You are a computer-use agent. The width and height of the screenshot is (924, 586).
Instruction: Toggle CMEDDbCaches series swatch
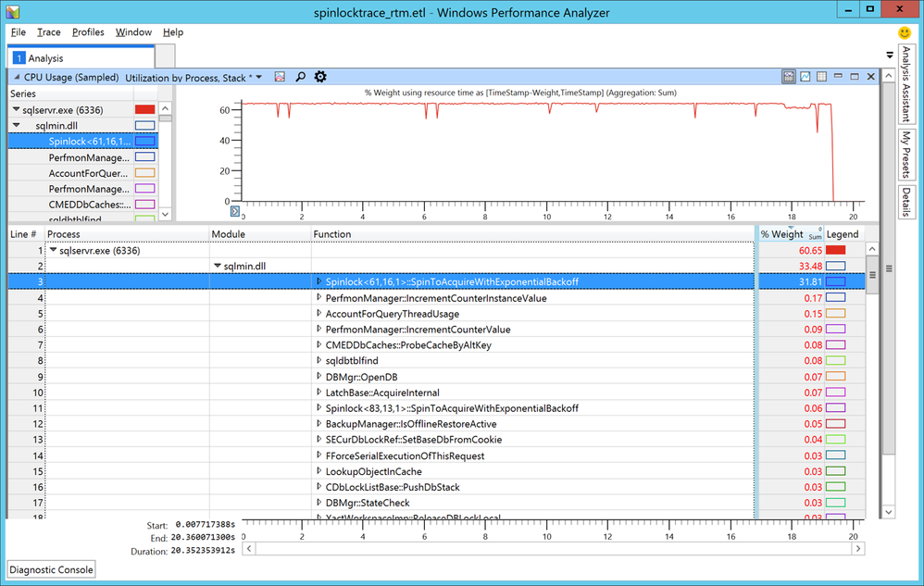[x=145, y=205]
